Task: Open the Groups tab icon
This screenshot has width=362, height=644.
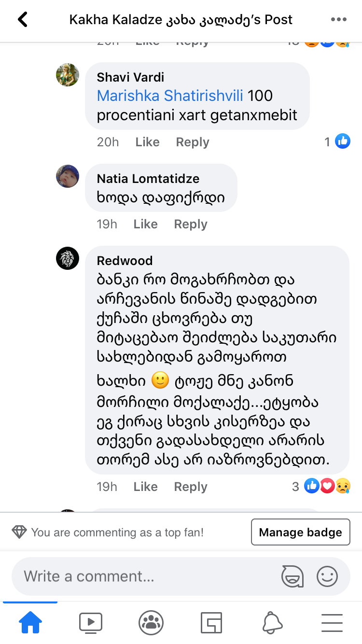Action: click(151, 623)
